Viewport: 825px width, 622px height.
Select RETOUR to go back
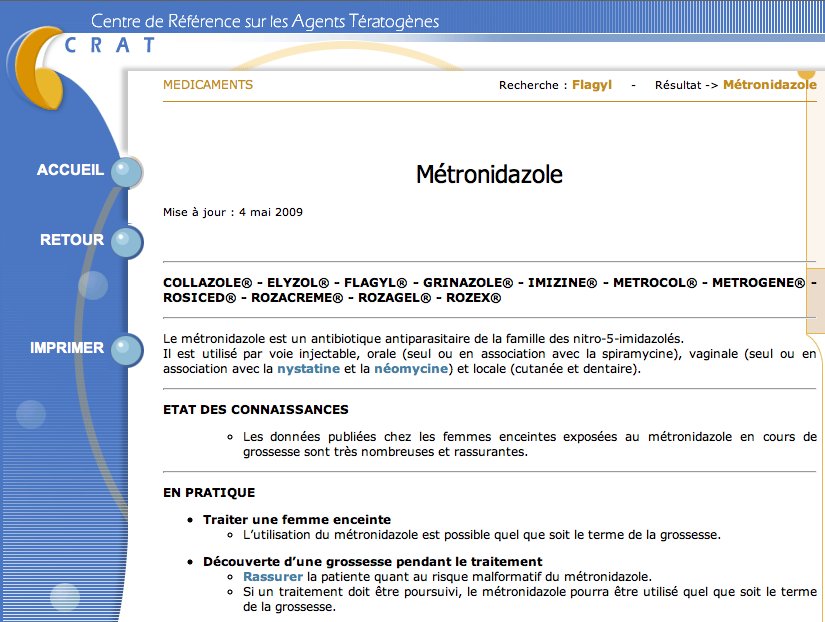point(72,240)
